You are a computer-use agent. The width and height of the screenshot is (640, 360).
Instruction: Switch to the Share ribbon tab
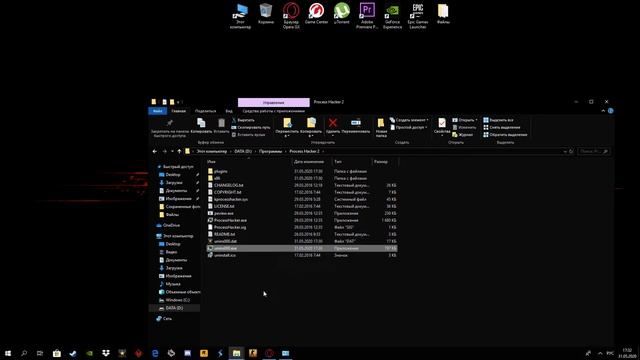(205, 111)
